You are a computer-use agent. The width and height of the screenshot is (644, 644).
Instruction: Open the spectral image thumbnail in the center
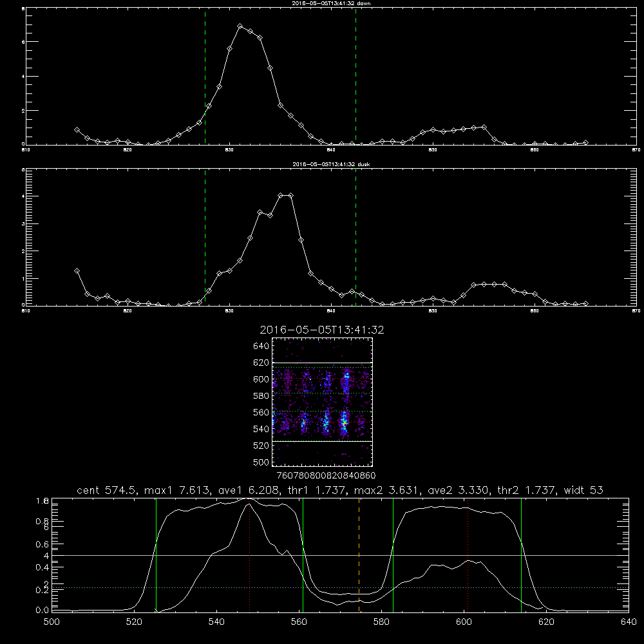(322, 402)
